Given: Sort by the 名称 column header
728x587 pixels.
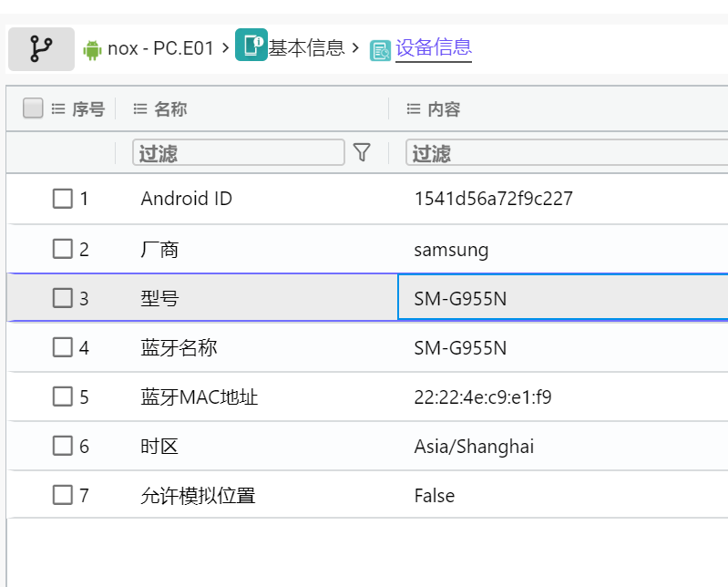Looking at the screenshot, I should (x=170, y=109).
